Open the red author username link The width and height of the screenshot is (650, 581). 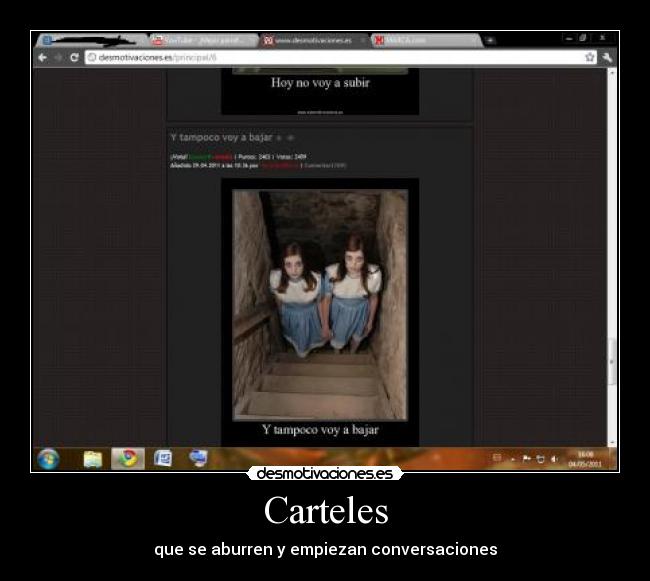[279, 166]
